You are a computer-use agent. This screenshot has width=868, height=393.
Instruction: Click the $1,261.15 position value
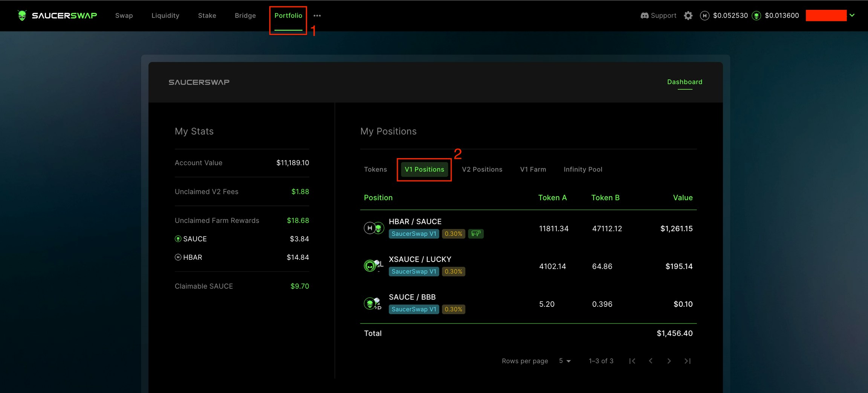pos(676,228)
